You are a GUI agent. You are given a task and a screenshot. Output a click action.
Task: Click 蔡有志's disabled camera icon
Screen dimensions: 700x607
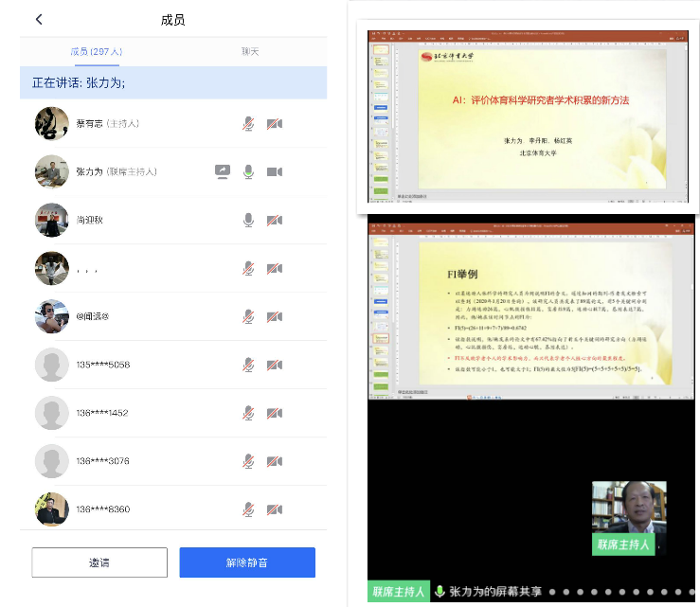tap(274, 123)
